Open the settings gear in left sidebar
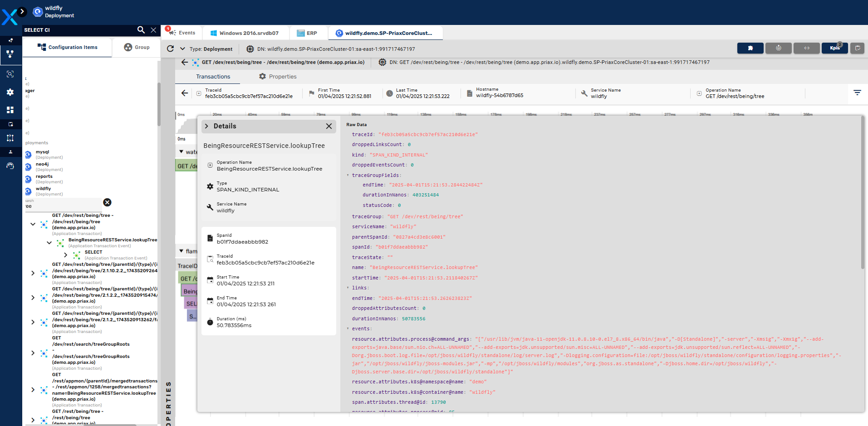This screenshot has width=868, height=426. (10, 92)
